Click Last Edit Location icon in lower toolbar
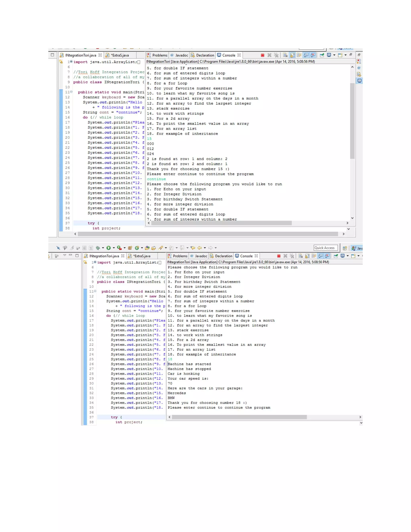The height and width of the screenshot is (532, 411). point(193,248)
